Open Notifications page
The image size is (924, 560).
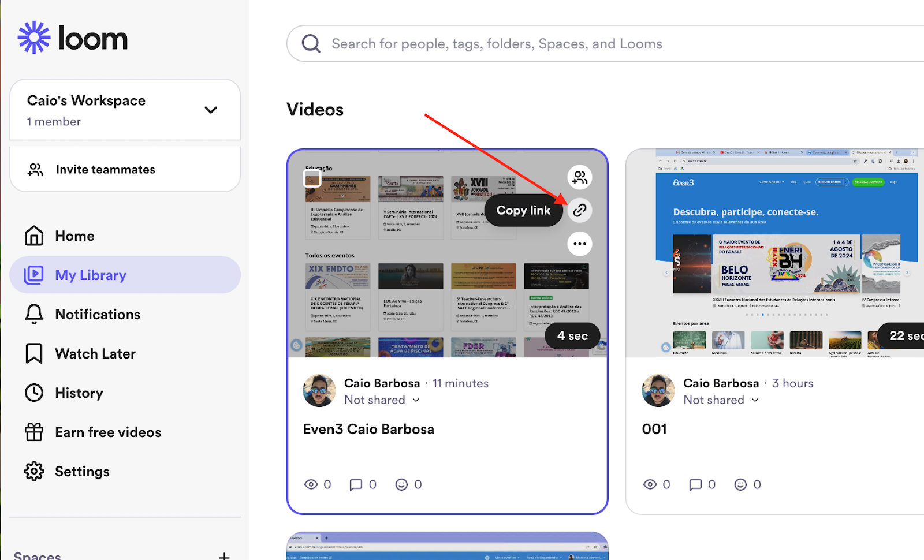tap(125, 314)
